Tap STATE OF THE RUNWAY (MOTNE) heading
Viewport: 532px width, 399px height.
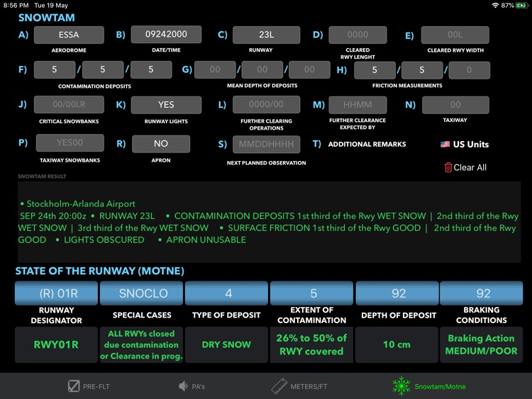click(100, 271)
